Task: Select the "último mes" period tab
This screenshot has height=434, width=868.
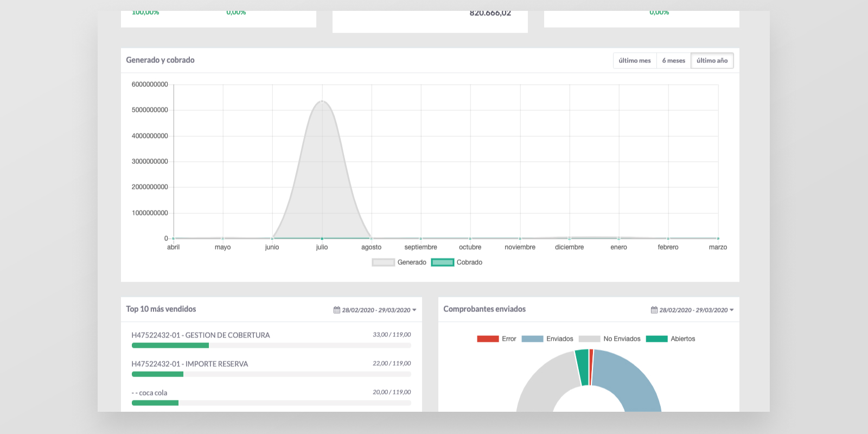Action: pyautogui.click(x=635, y=61)
